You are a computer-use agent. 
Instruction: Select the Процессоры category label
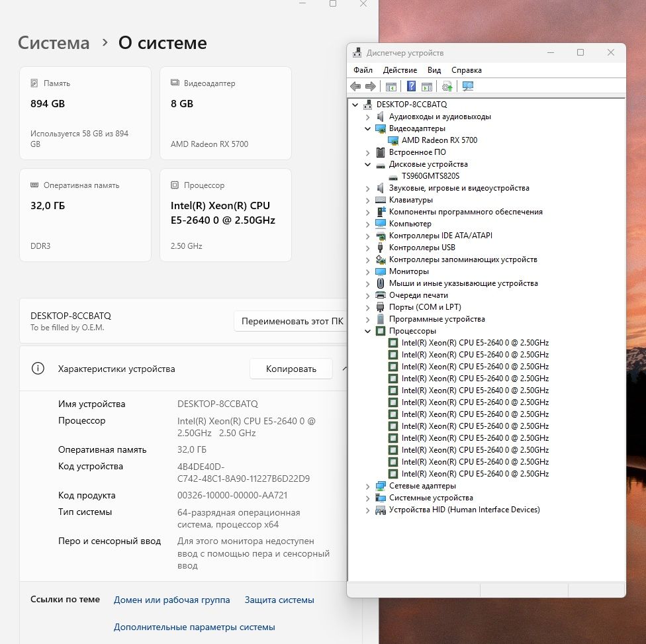[412, 331]
